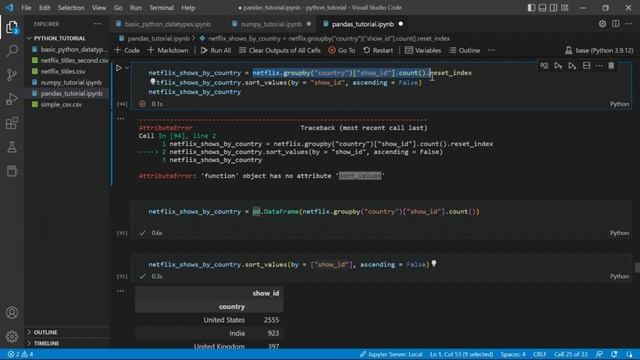Open the File menu
This screenshot has height=360, width=640.
(26, 8)
